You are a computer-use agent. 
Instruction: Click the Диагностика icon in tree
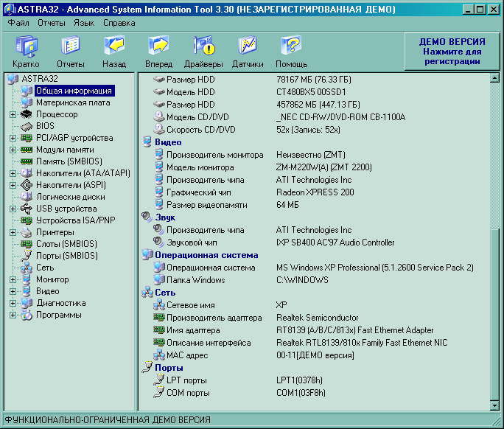[27, 303]
